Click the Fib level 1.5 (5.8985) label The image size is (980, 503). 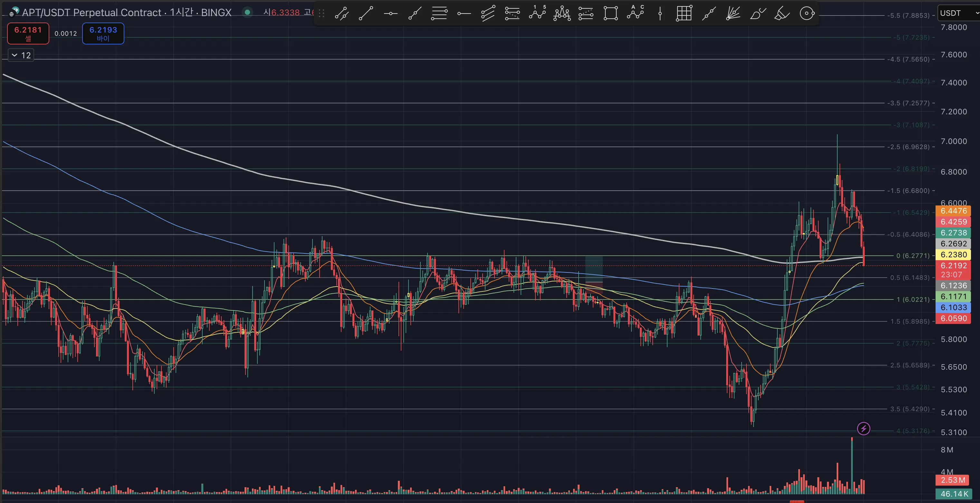click(x=910, y=322)
